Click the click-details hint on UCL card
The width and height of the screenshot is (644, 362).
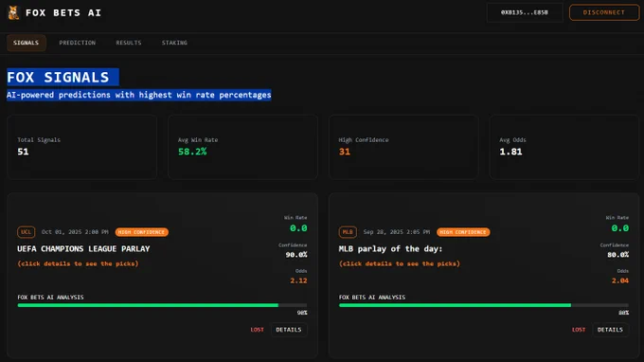click(x=78, y=263)
